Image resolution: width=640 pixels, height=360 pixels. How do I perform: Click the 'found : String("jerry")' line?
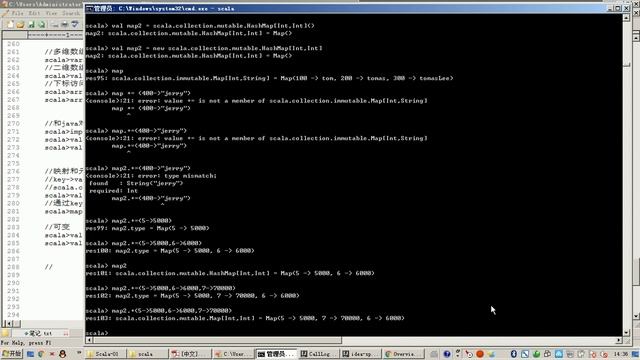click(136, 183)
